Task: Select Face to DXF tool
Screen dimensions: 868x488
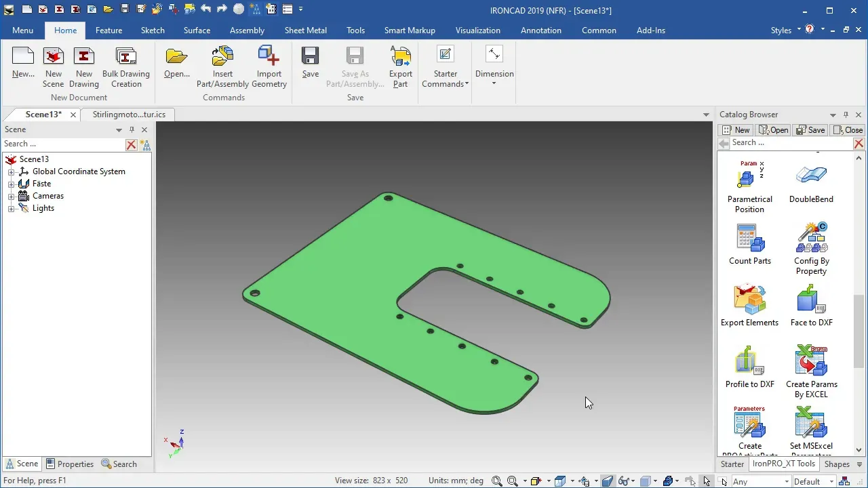Action: [811, 306]
